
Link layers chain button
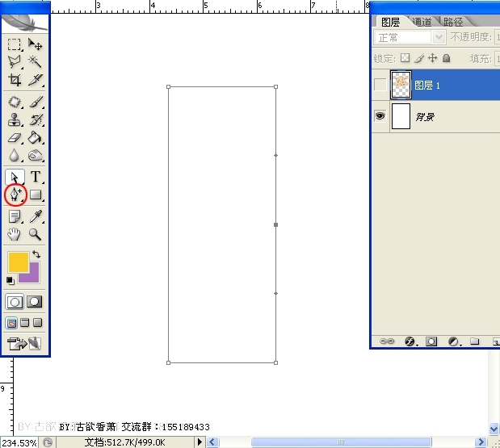[x=387, y=341]
